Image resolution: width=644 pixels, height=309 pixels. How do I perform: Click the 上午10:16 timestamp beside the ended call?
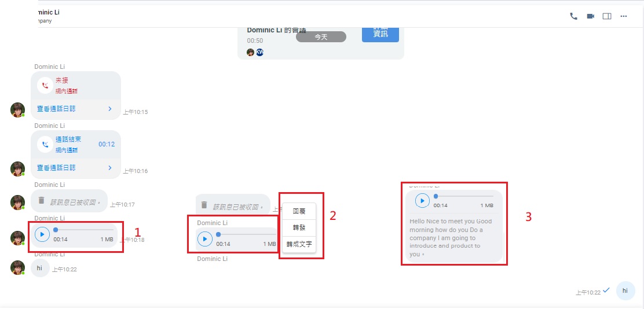click(135, 171)
